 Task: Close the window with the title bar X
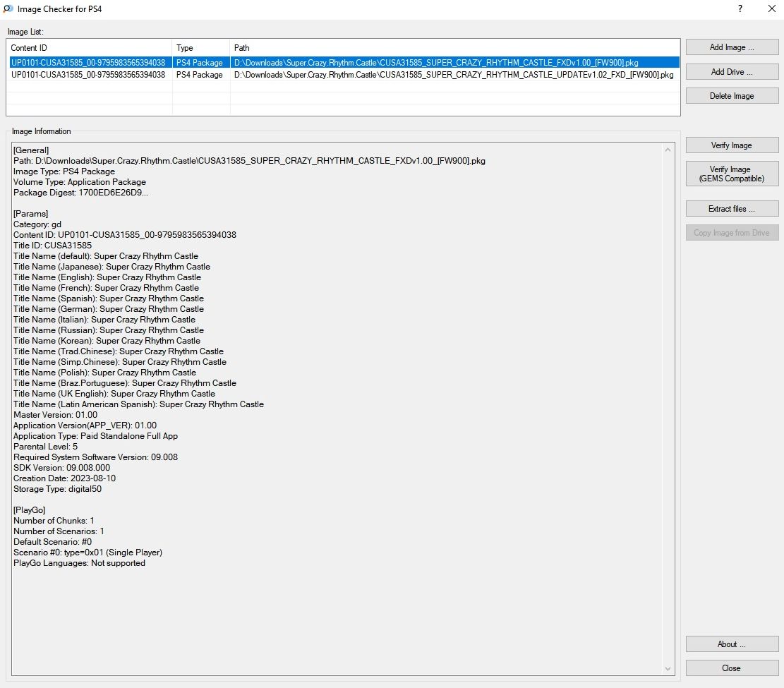coord(771,9)
